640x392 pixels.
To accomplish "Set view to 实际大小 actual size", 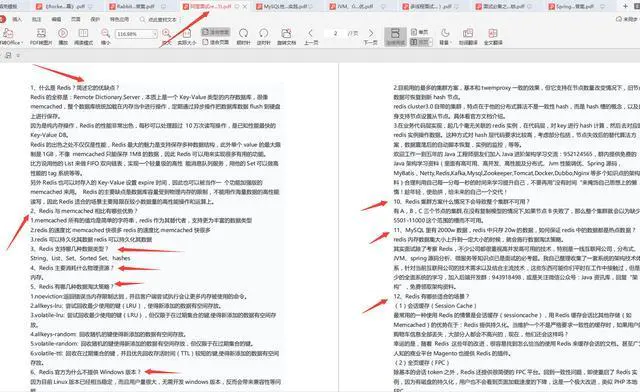I will 187,36.
